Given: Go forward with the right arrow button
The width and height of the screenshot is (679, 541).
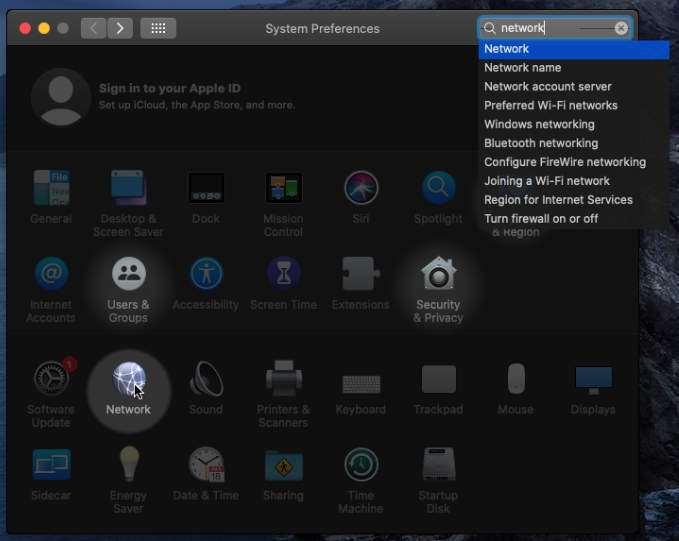Looking at the screenshot, I should 120,28.
